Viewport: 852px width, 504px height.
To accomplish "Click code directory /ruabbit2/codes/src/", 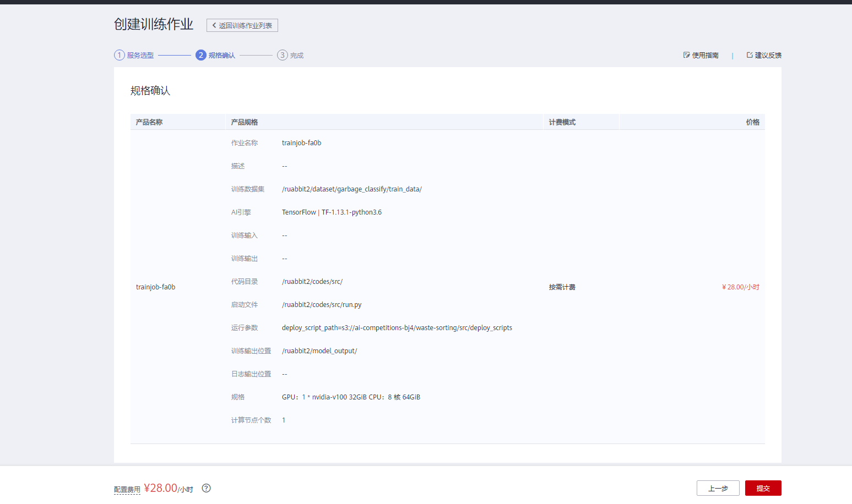I will click(312, 282).
